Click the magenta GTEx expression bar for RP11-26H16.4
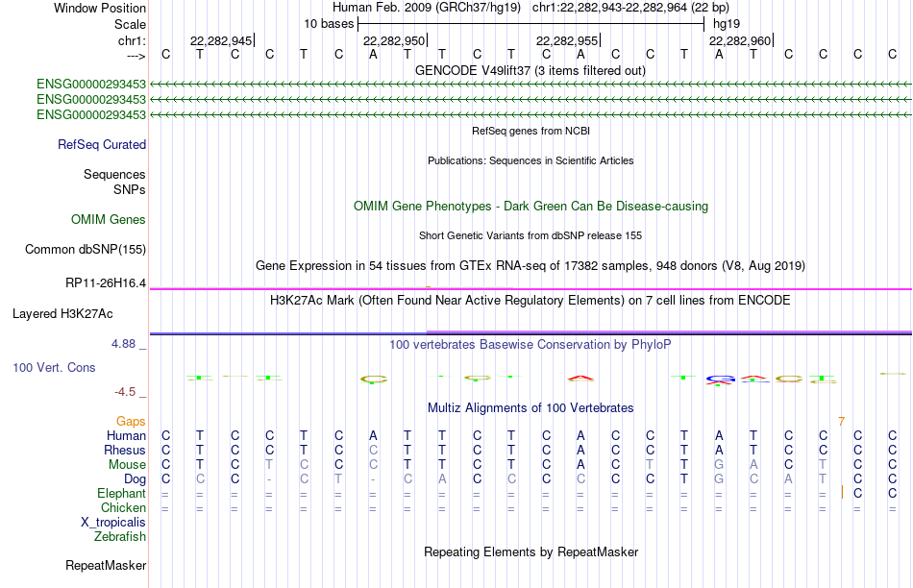 click(x=531, y=289)
